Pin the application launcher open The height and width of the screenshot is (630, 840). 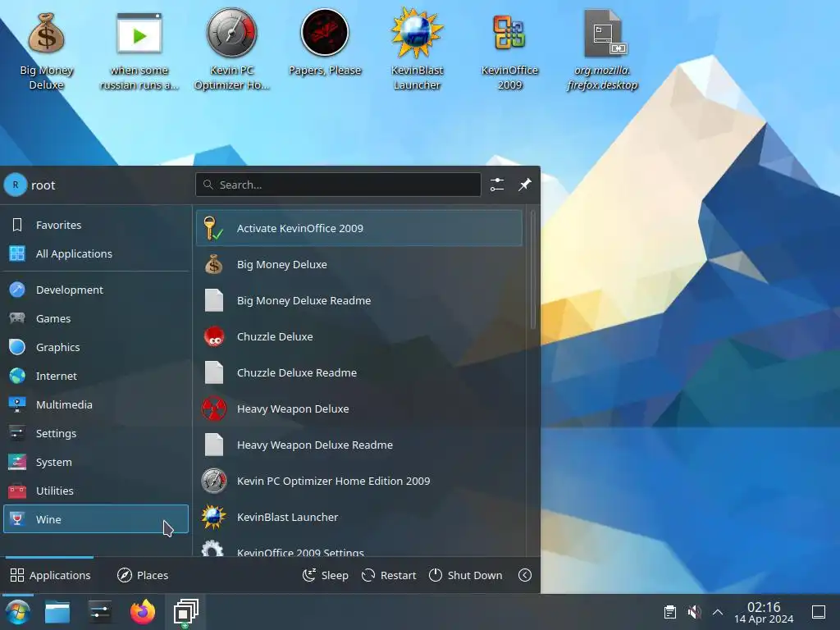[x=524, y=185]
